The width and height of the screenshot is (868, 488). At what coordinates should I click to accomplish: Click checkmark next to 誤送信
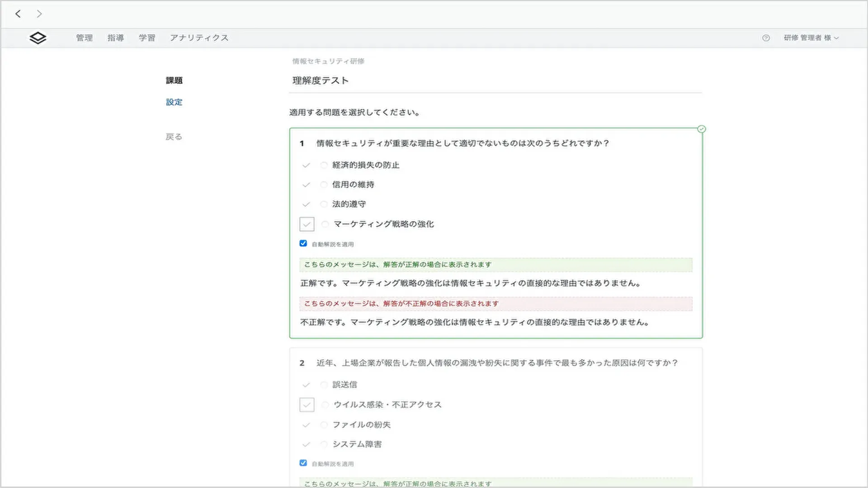click(x=306, y=385)
